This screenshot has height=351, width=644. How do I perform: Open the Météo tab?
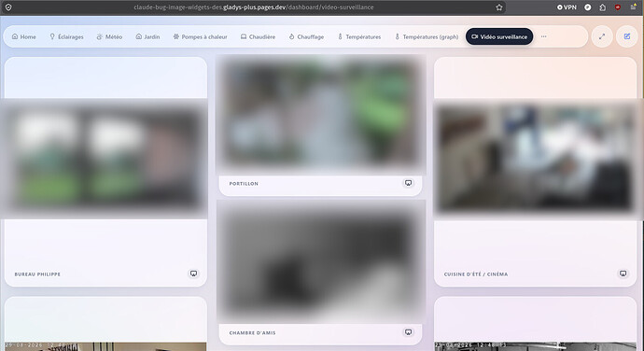point(109,36)
